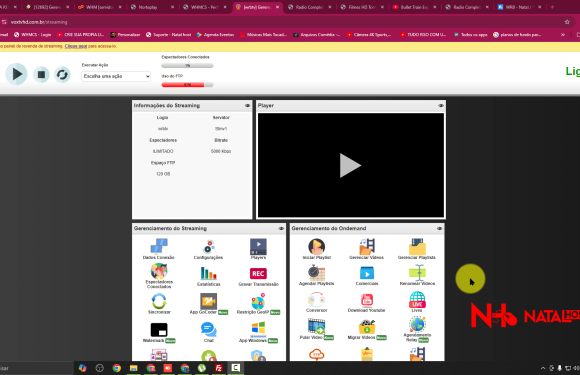The image size is (580, 375).
Task: Open the Músicas Mais Tocadas bookmark
Action: coord(263,35)
